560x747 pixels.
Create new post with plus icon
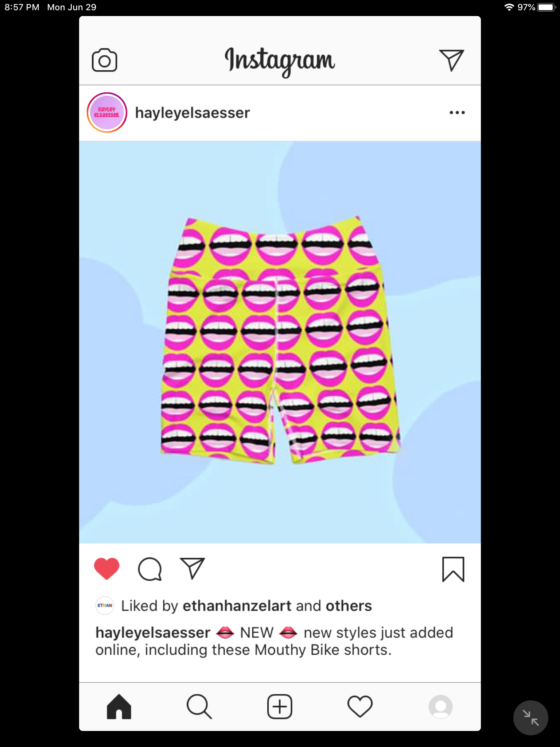[280, 707]
